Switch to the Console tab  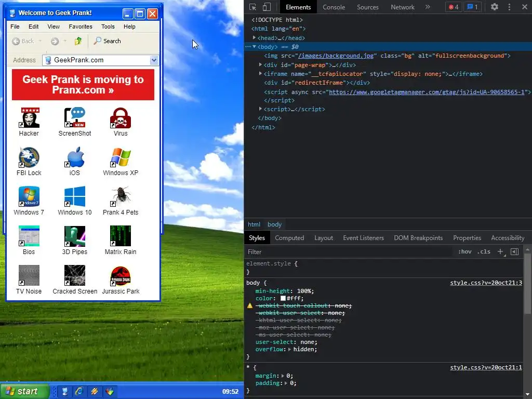pyautogui.click(x=334, y=7)
